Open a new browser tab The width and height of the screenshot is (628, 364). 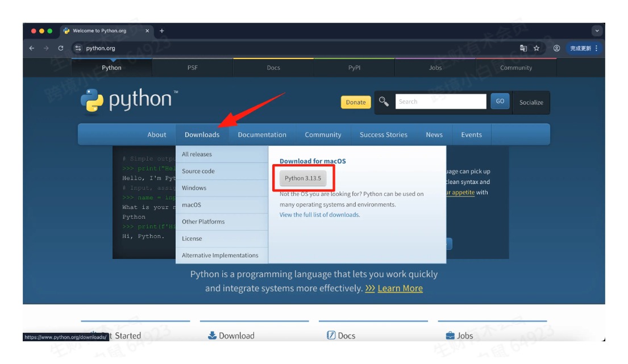pos(162,31)
